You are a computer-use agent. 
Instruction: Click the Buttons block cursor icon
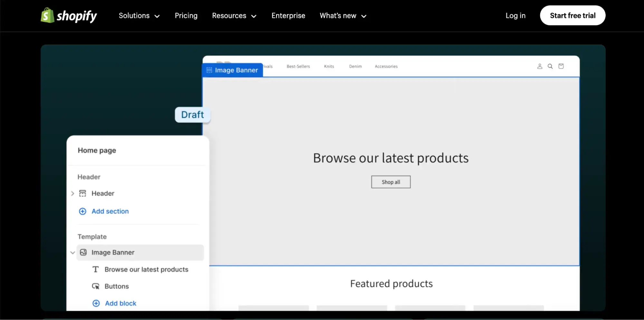click(x=96, y=286)
